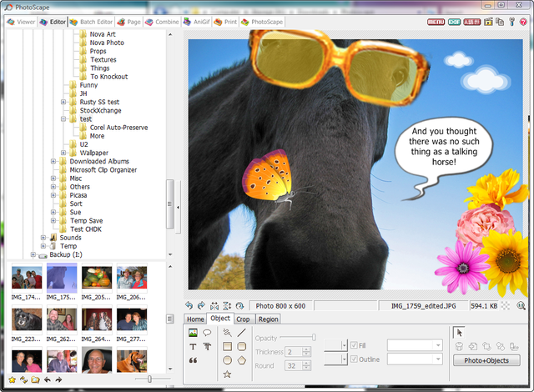The image size is (534, 392).
Task: Click the Round value field
Action: click(295, 366)
